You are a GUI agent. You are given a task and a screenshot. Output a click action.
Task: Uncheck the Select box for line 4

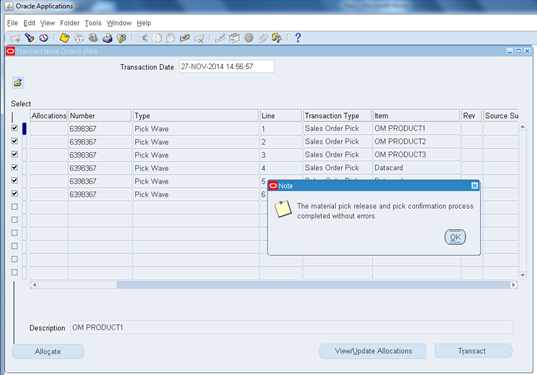(14, 167)
